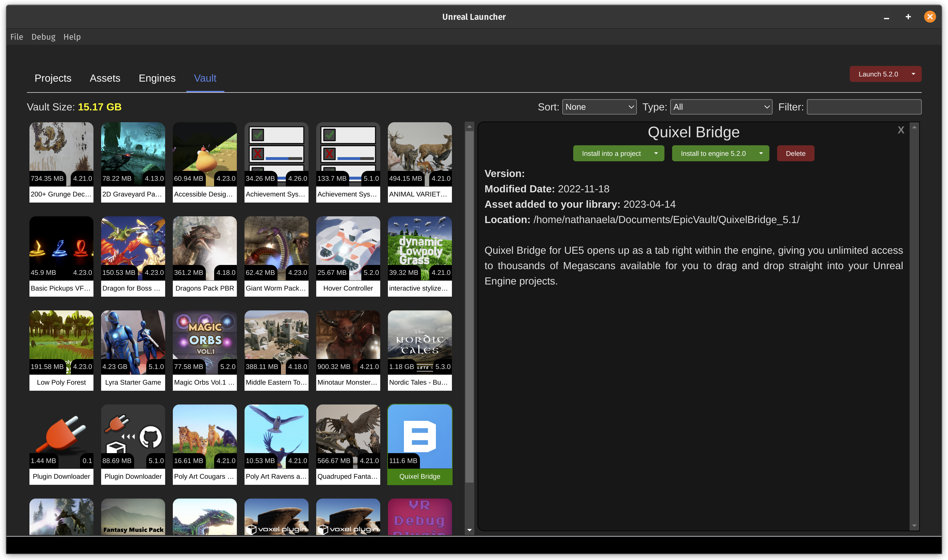Open the Type dropdown set to All
The height and width of the screenshot is (560, 948).
pyautogui.click(x=721, y=107)
